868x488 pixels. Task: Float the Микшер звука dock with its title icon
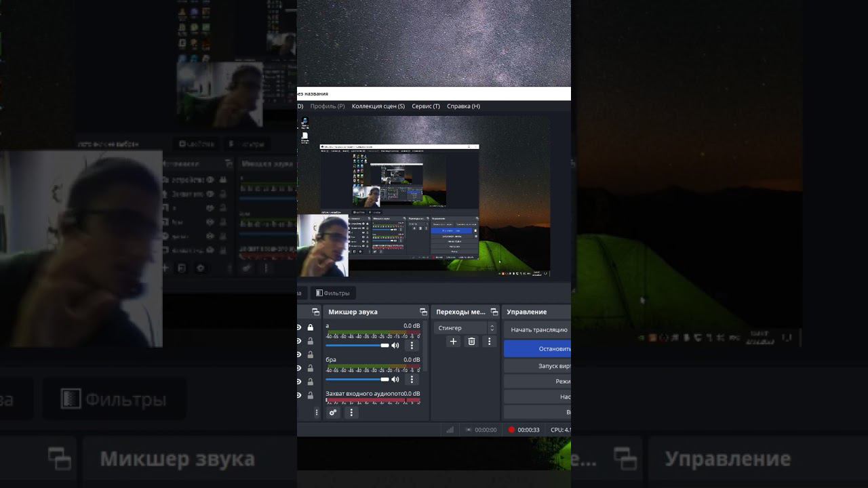coord(424,312)
